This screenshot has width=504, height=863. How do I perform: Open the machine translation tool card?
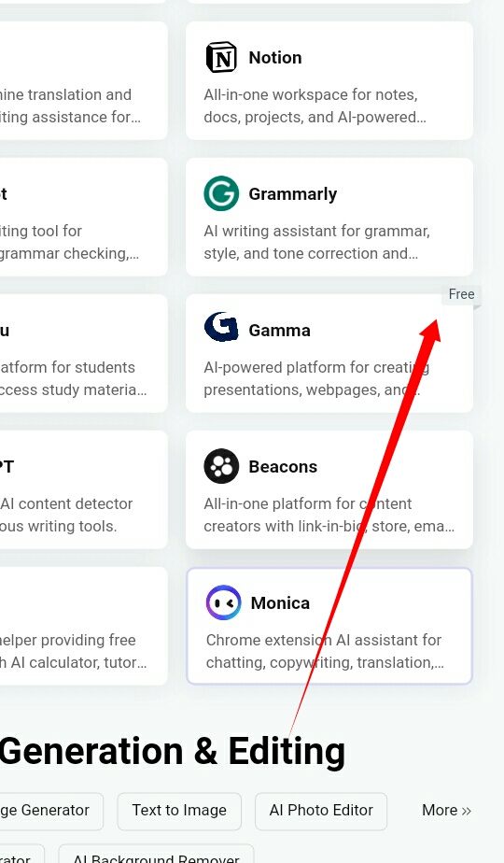(x=82, y=80)
